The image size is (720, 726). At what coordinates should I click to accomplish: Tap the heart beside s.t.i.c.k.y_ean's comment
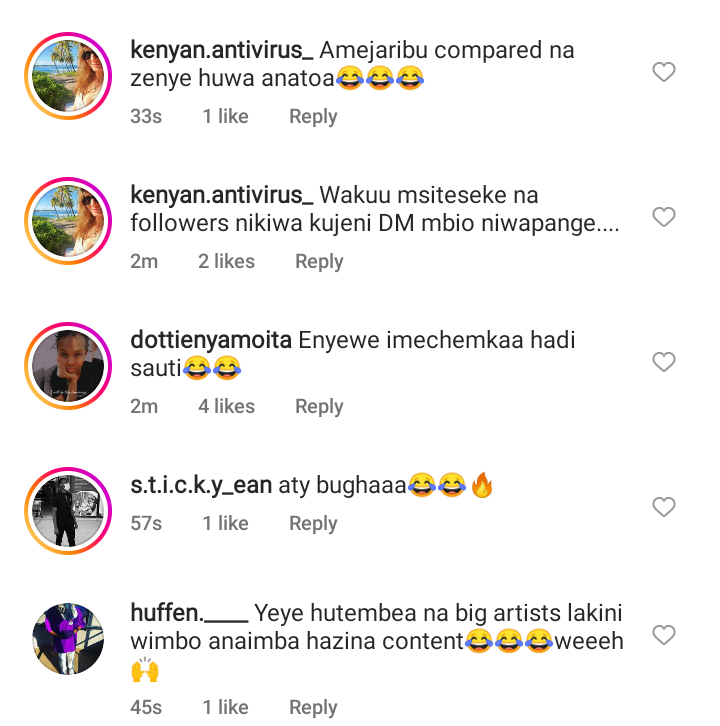(x=664, y=507)
